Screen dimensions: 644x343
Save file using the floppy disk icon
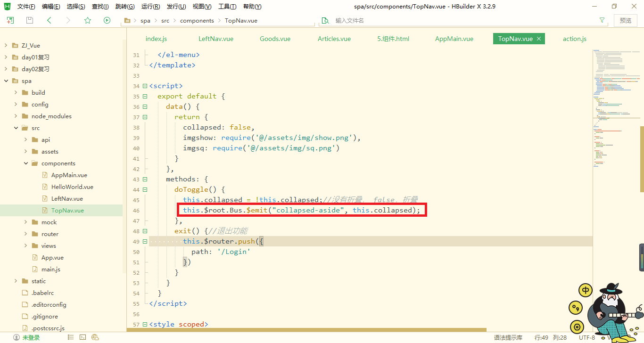click(30, 20)
